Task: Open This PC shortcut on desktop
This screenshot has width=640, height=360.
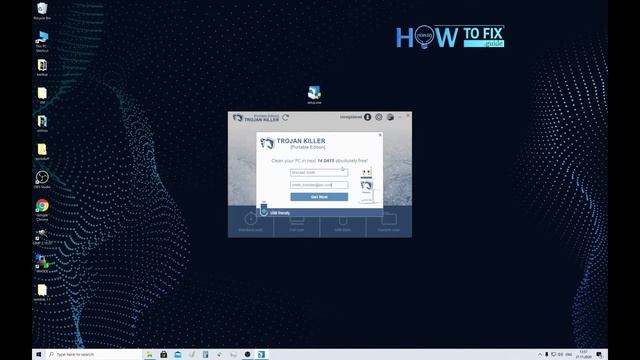Action: coord(42,41)
